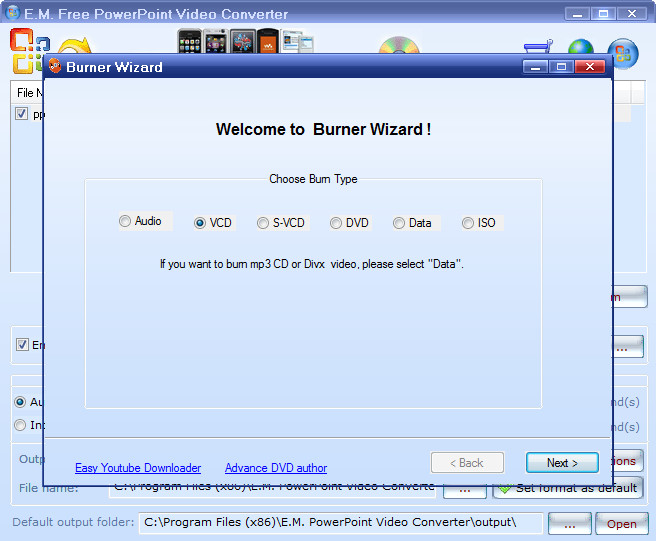Select the 'Au' radio option in main window
The height and width of the screenshot is (541, 656).
click(20, 402)
